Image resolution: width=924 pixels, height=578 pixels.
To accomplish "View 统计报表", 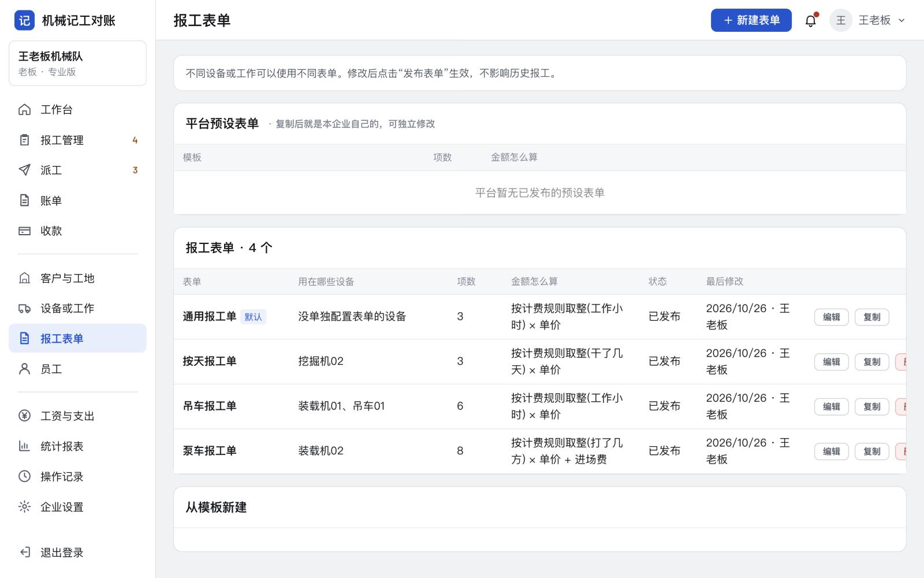I will coord(77,446).
